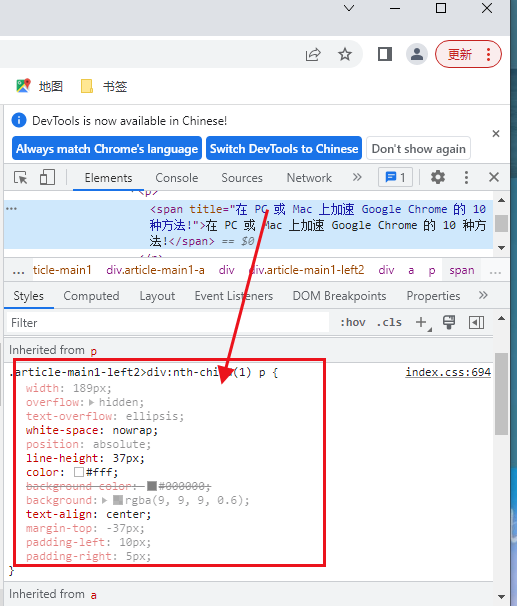Click the styles Filter input field

click(x=168, y=322)
